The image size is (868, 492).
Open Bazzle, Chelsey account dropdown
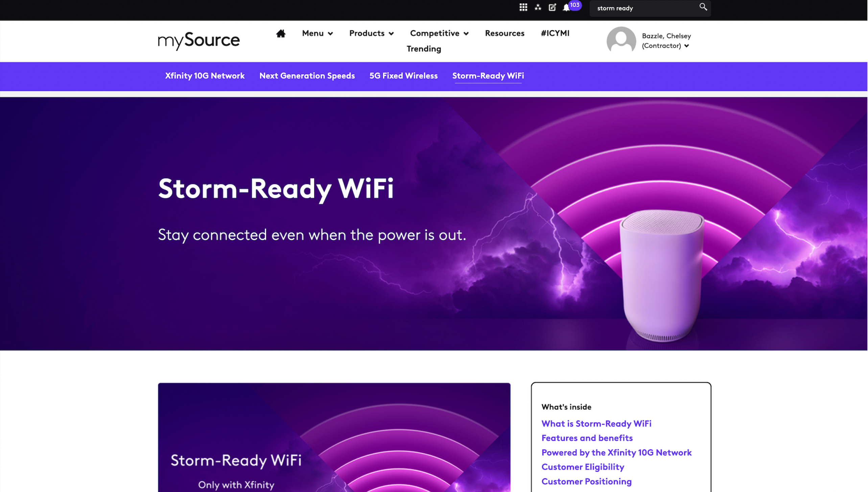666,41
